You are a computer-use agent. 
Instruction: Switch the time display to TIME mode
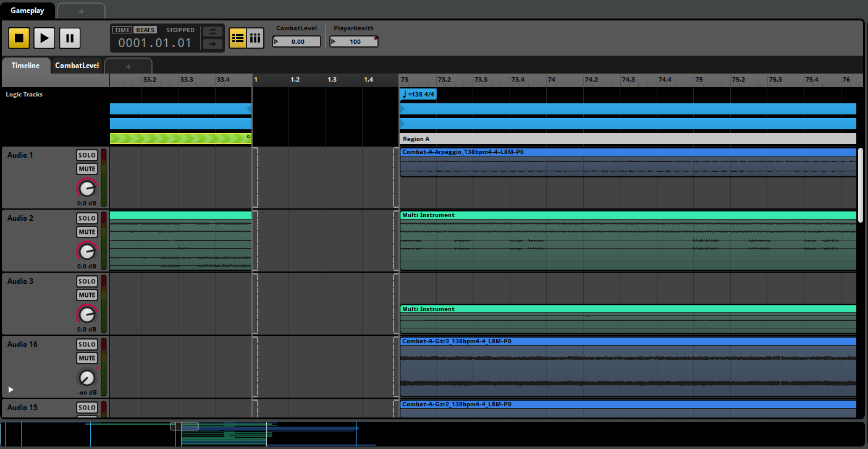122,30
